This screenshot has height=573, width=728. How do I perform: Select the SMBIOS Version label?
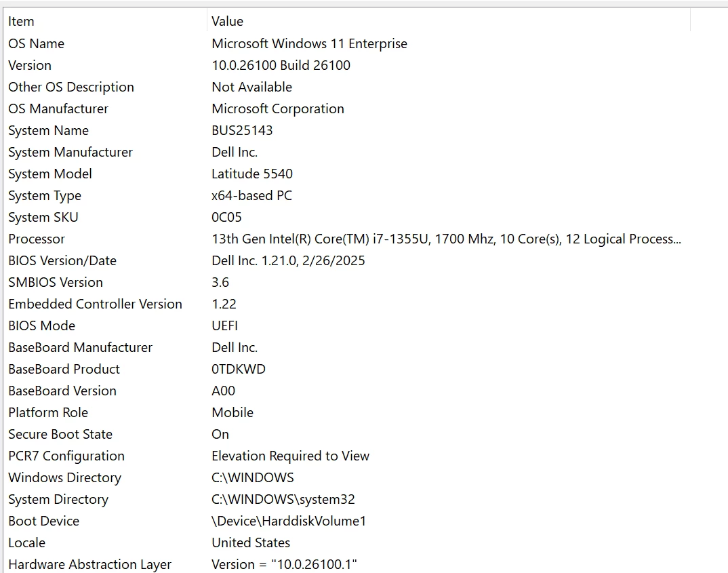click(x=56, y=282)
